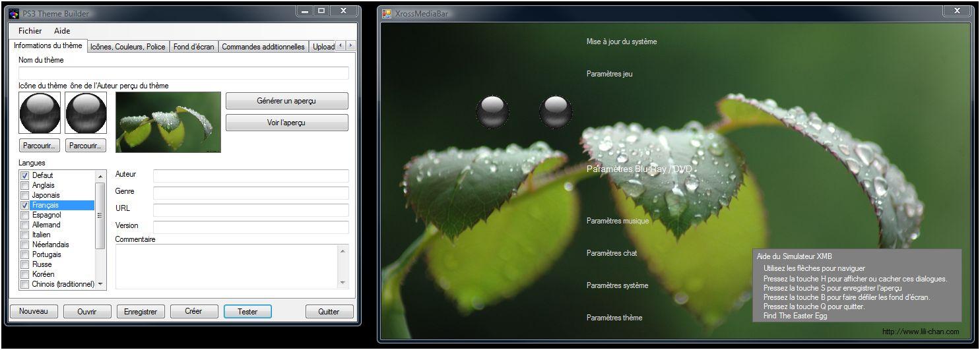Switch to Icônes, Couleurs, Police tab
Image resolution: width=980 pixels, height=350 pixels.
pos(128,47)
